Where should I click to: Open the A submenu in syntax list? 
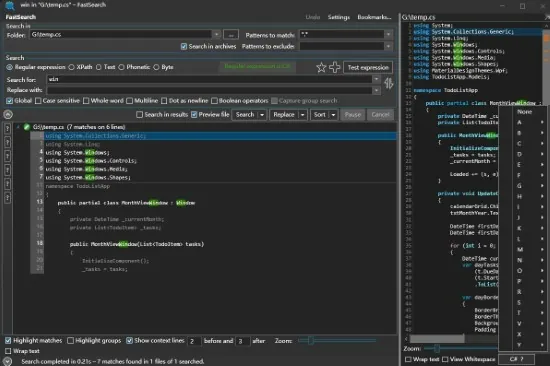click(x=524, y=122)
